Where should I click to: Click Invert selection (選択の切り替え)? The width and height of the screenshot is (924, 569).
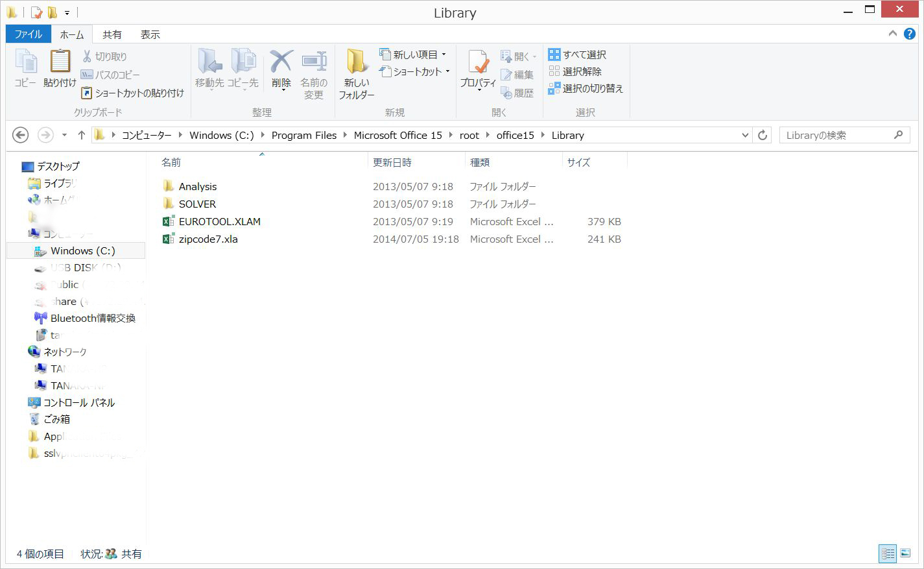tap(586, 88)
